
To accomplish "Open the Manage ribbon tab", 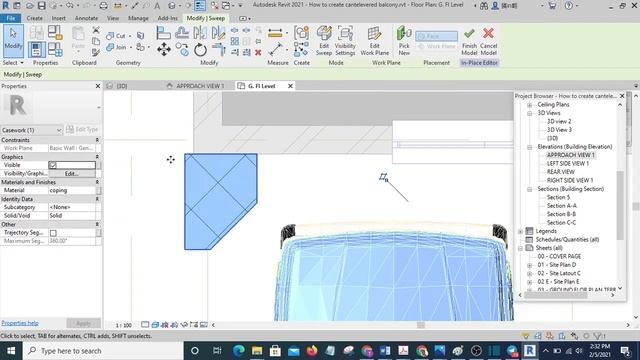I will pos(138,18).
